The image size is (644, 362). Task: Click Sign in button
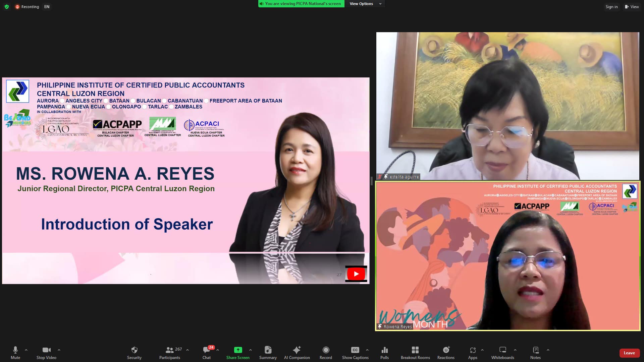click(611, 7)
